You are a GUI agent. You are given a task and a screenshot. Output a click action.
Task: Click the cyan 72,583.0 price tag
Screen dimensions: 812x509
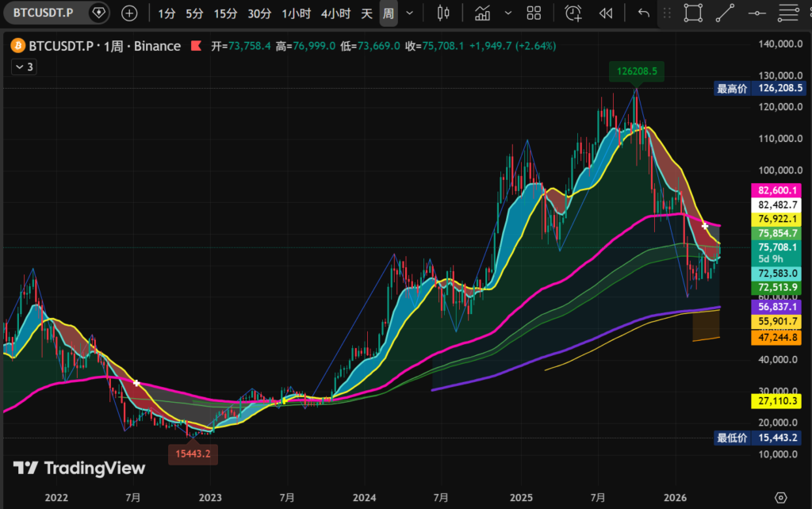[777, 274]
